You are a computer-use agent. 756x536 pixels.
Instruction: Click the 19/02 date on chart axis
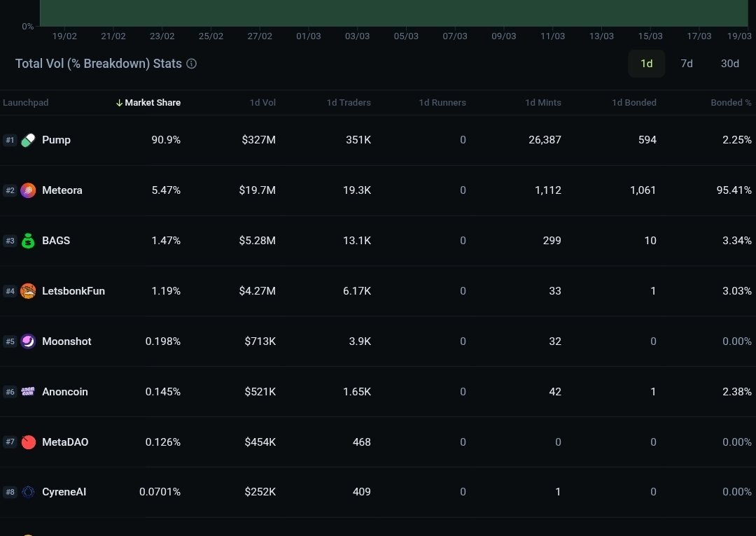tap(64, 36)
